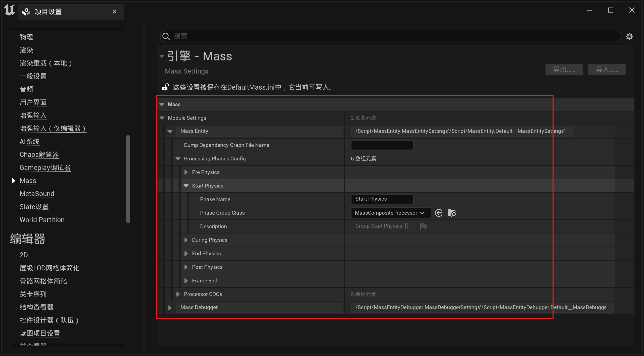
Task: Collapse Module Settings row
Action: point(162,118)
